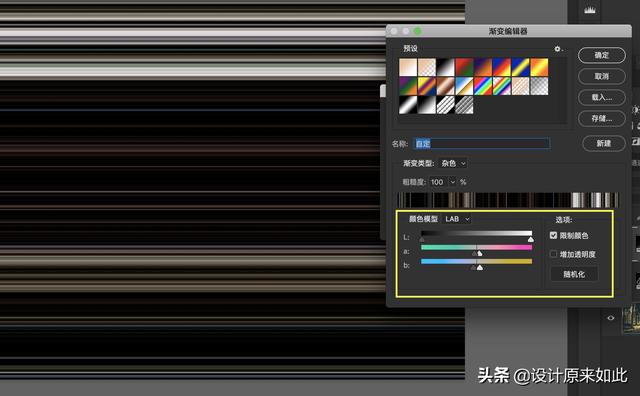
Task: Click the white L slider handle
Action: 531,239
